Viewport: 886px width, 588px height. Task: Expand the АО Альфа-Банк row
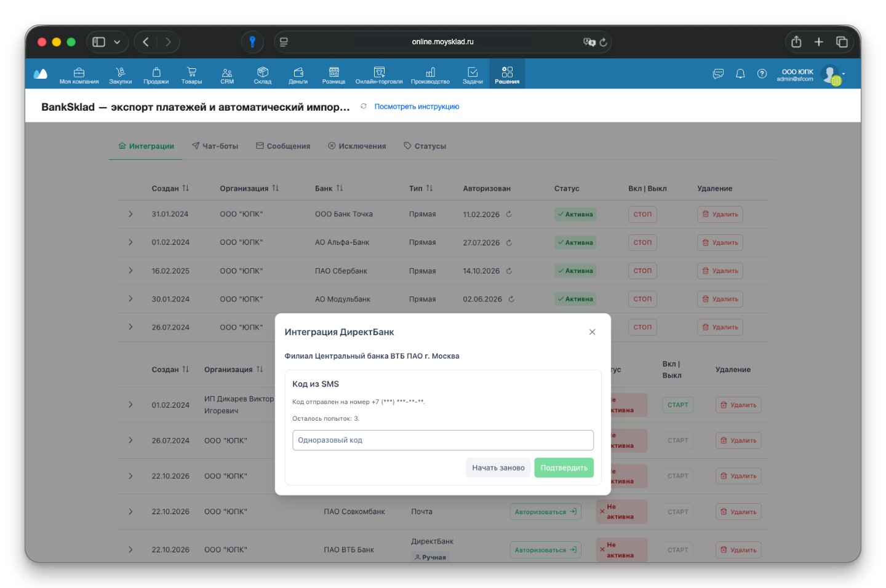point(130,242)
